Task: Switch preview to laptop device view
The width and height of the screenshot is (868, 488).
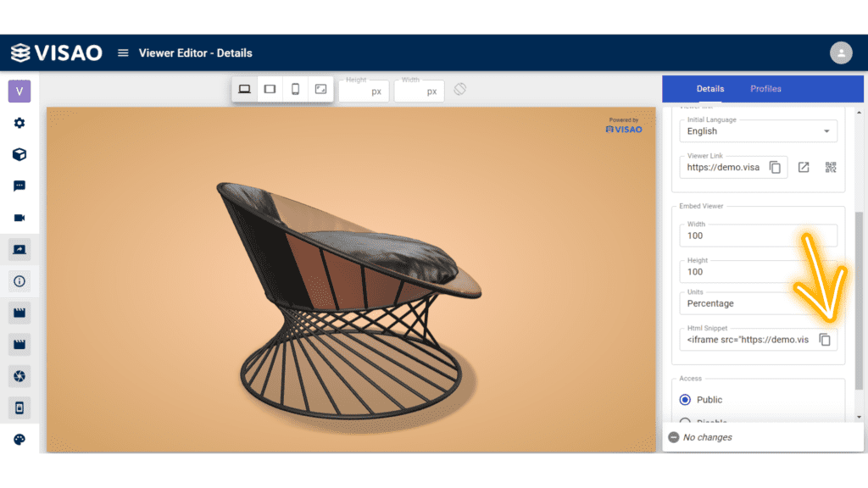Action: (x=244, y=89)
